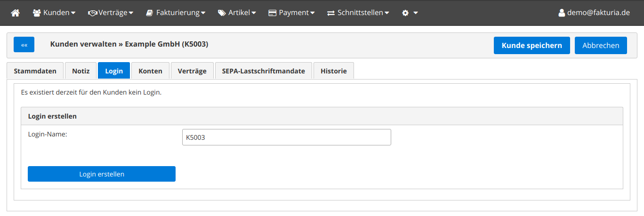Expand the Kunden dropdown menu

[59, 13]
